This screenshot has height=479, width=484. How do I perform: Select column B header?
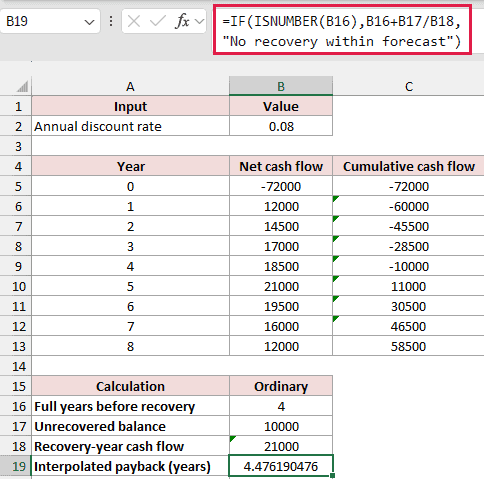(x=281, y=87)
